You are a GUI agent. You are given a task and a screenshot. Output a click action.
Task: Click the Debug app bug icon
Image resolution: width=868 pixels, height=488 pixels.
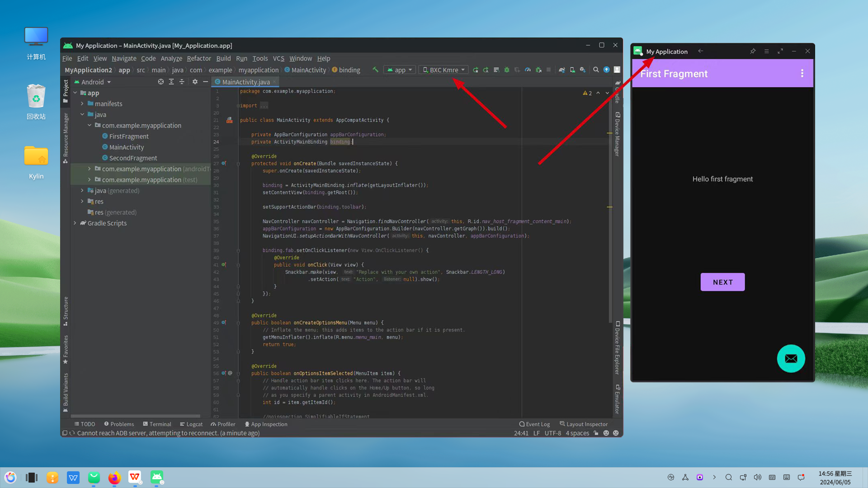(507, 70)
